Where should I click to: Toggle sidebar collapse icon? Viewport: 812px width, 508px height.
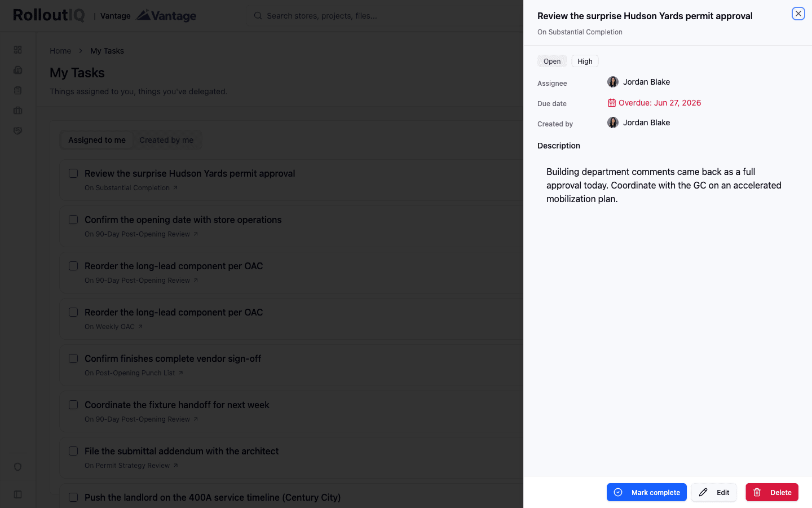pos(18,494)
